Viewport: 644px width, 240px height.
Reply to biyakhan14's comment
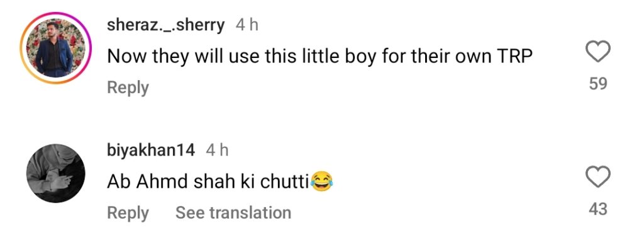pos(128,213)
